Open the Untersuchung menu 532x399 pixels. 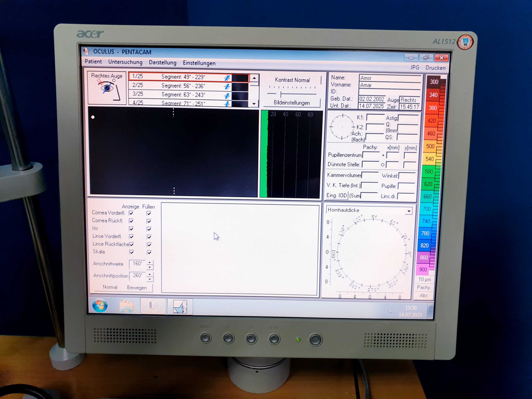click(125, 62)
